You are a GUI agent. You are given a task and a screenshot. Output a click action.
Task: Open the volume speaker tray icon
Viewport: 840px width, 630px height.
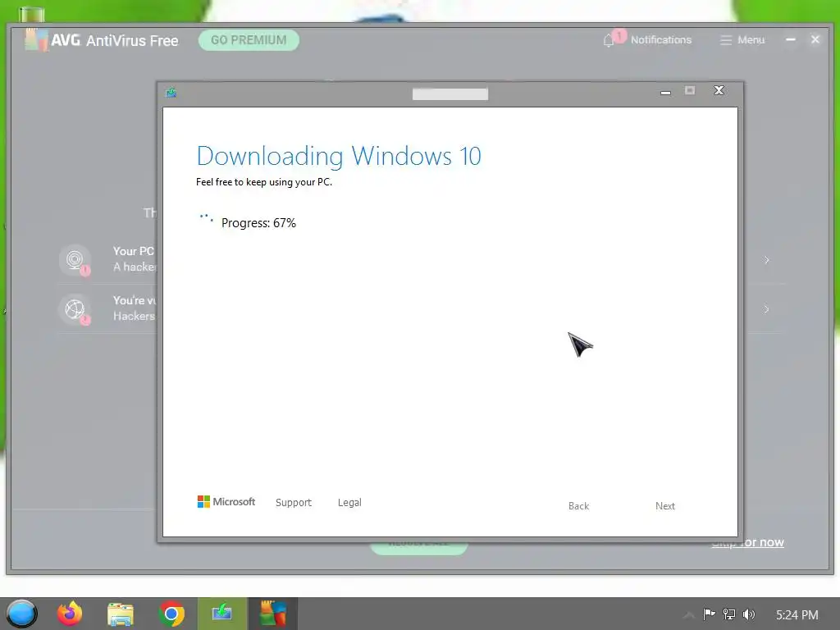749,614
